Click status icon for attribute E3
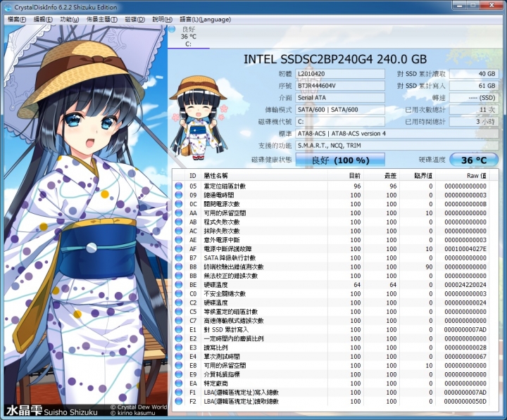The width and height of the screenshot is (507, 420). 178,348
